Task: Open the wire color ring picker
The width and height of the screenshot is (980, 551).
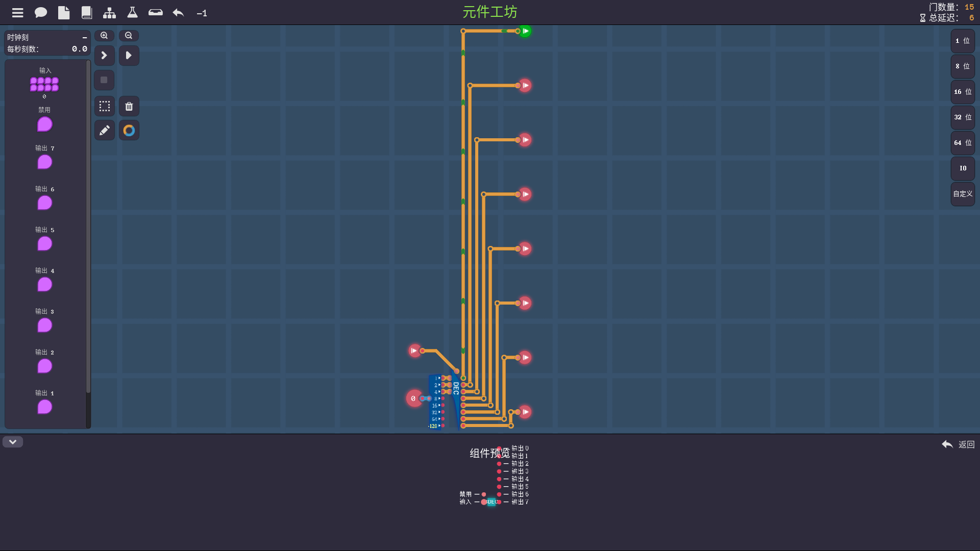Action: click(129, 131)
